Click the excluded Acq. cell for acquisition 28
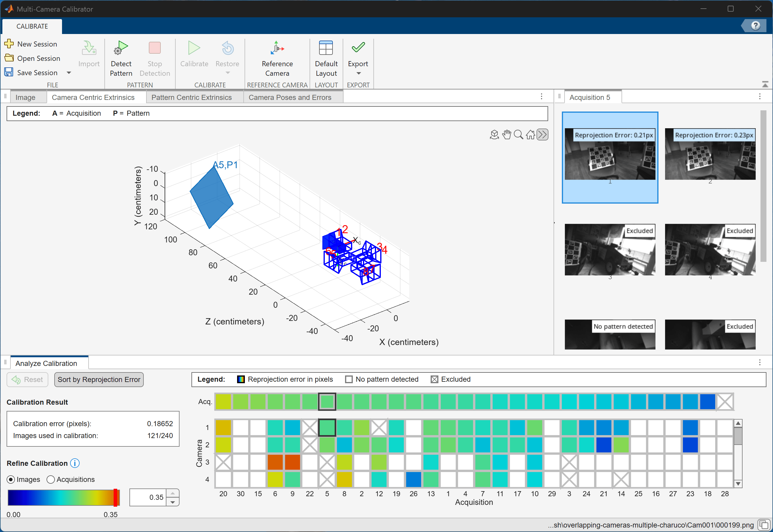Screen dimensions: 773x532 [725, 402]
